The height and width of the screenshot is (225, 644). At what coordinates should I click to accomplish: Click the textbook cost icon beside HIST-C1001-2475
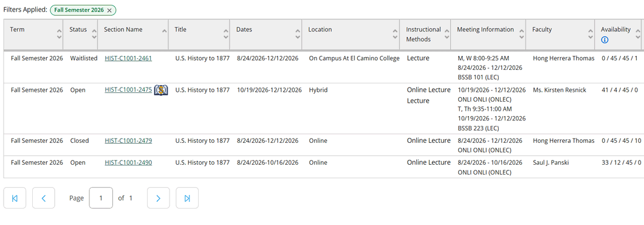[161, 90]
